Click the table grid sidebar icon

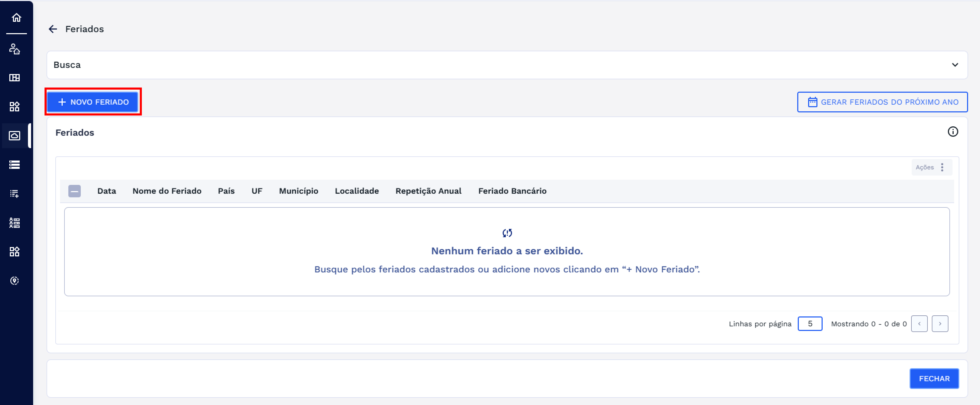pyautogui.click(x=14, y=78)
